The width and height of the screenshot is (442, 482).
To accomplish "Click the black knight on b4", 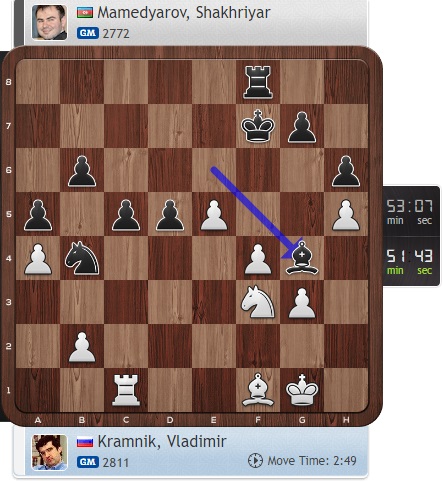I will point(82,258).
